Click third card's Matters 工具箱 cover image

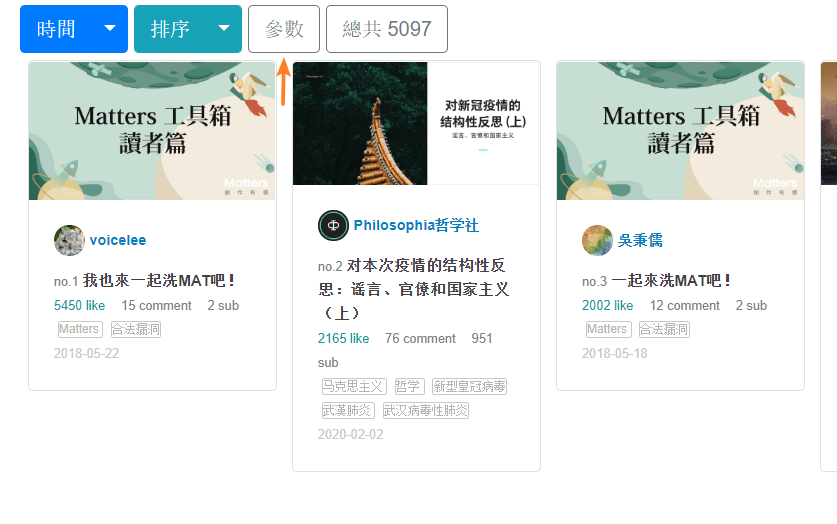click(x=681, y=131)
